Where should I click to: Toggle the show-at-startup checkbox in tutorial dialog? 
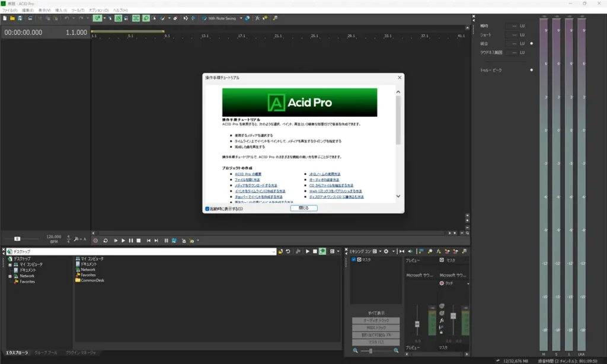(x=207, y=209)
